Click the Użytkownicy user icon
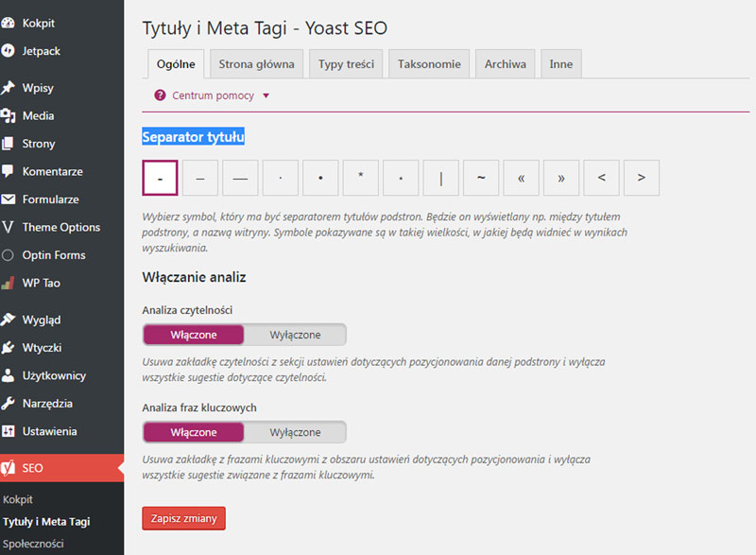756x555 pixels. (x=8, y=375)
